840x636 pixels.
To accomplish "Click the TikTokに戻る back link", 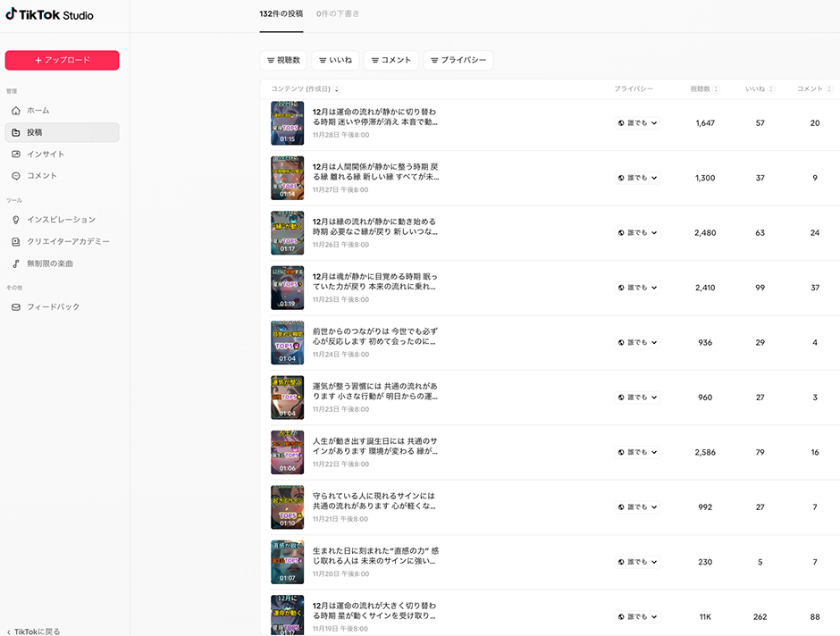I will point(34,631).
